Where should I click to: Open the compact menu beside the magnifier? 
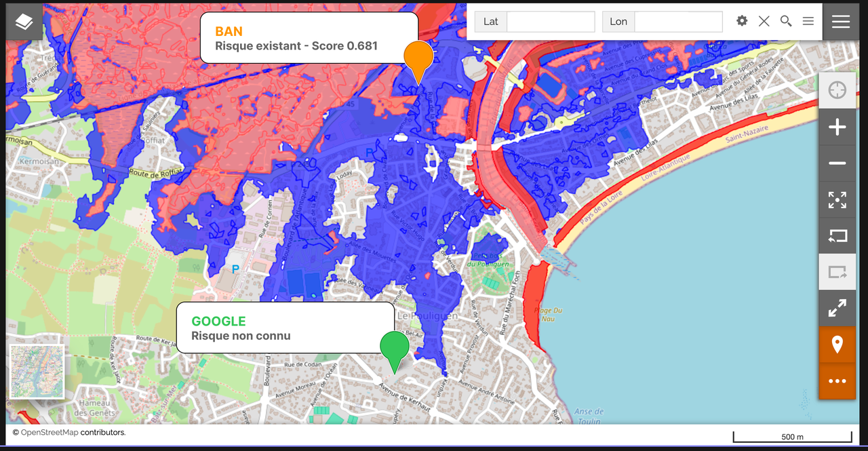(808, 21)
